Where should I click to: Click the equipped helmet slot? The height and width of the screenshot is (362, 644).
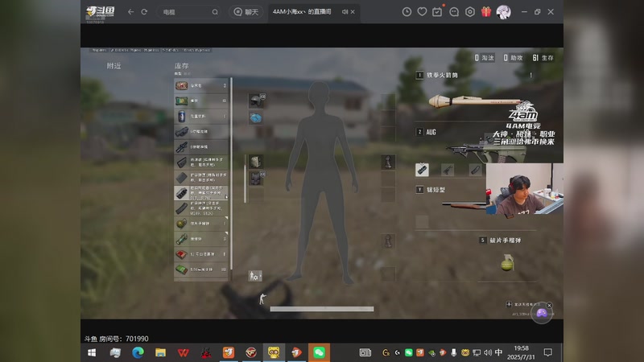point(256,101)
